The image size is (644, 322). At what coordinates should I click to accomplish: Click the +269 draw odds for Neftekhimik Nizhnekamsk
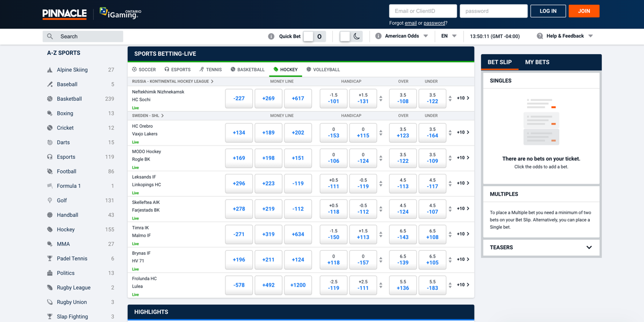coord(268,98)
